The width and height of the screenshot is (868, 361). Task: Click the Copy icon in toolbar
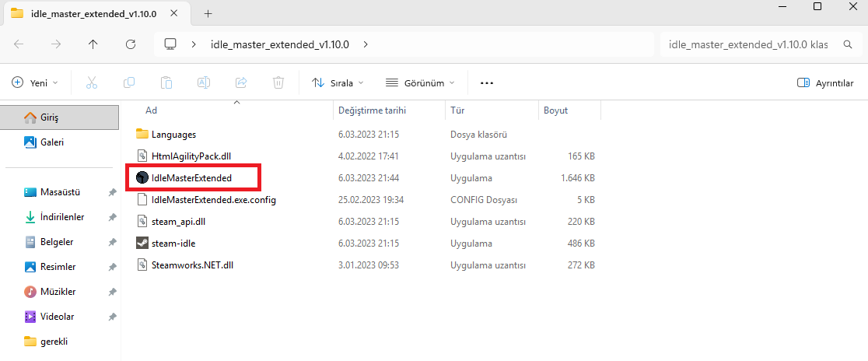[x=129, y=83]
